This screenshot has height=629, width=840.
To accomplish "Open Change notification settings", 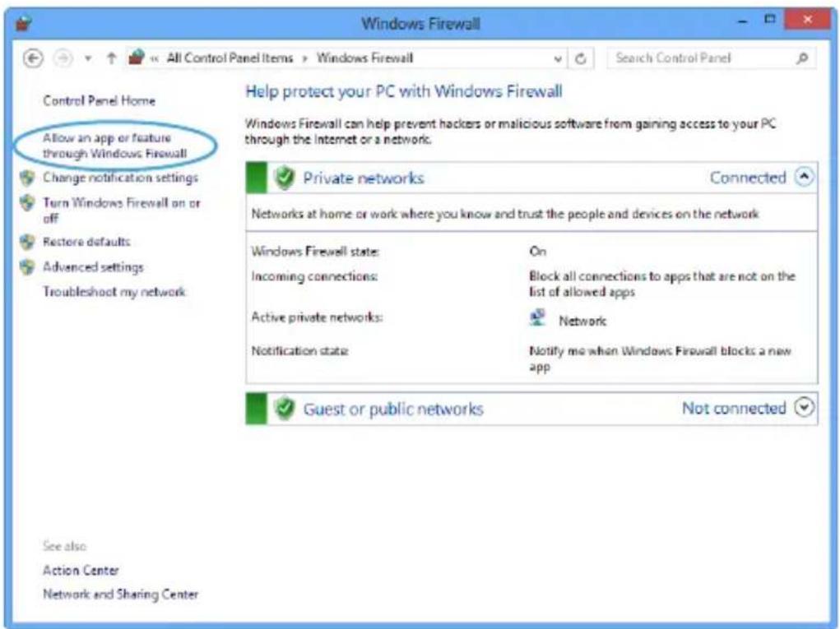I will point(121,178).
